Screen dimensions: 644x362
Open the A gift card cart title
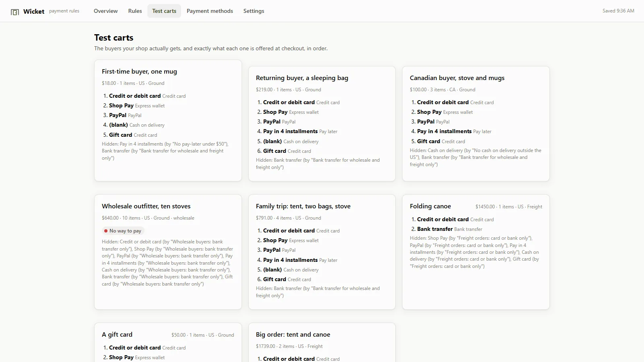(117, 334)
